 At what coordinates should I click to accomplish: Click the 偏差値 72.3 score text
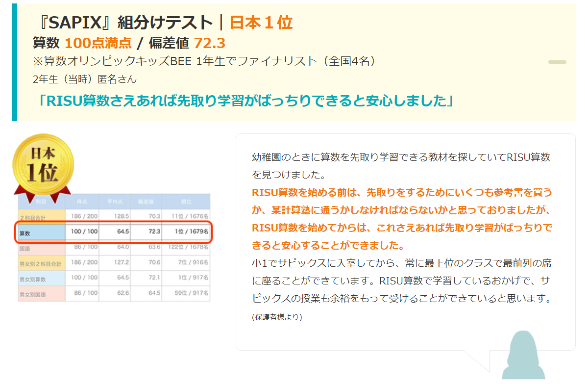pos(187,44)
